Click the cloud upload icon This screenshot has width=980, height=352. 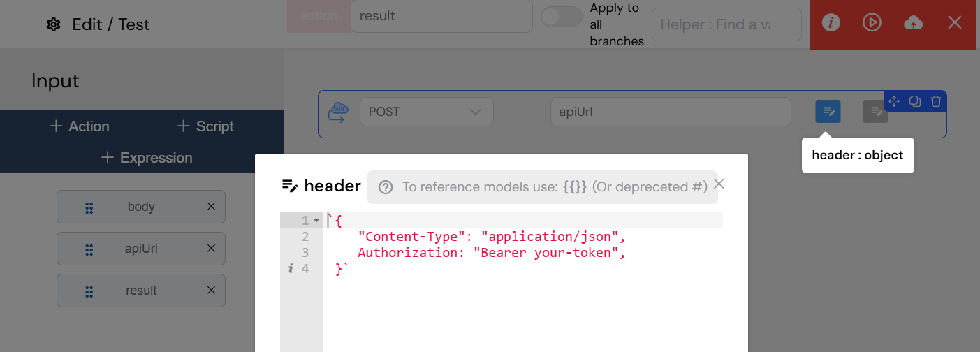click(x=913, y=23)
